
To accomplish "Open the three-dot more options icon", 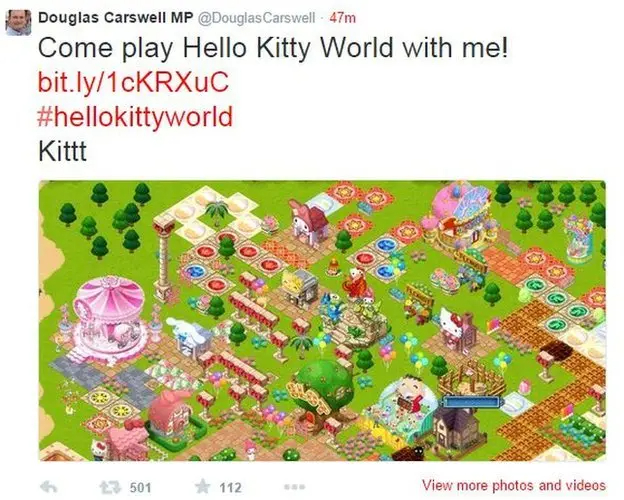I will [294, 486].
